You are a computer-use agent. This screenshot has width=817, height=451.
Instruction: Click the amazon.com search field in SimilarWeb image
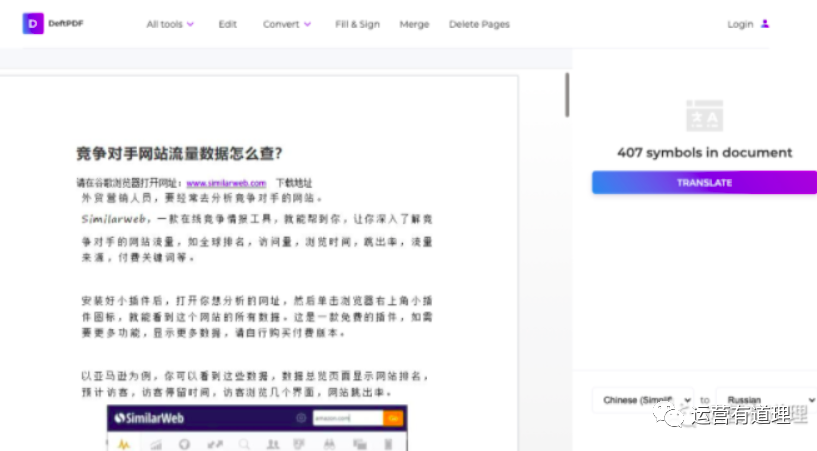pyautogui.click(x=347, y=417)
